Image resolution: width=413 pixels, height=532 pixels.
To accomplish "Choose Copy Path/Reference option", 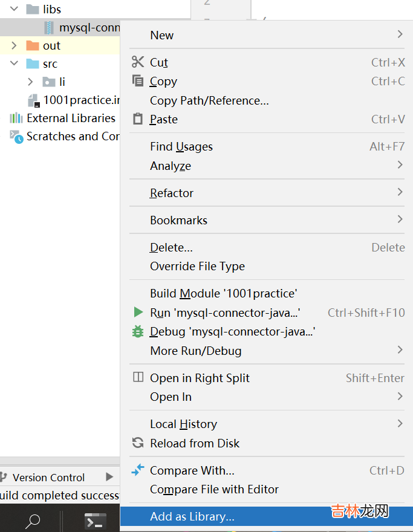I will click(x=209, y=100).
